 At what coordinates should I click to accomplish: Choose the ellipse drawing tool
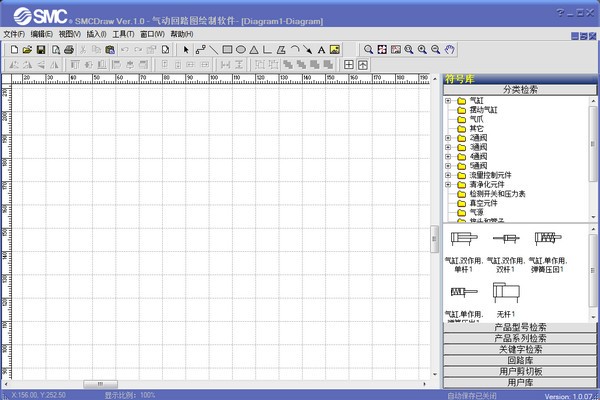[241, 49]
